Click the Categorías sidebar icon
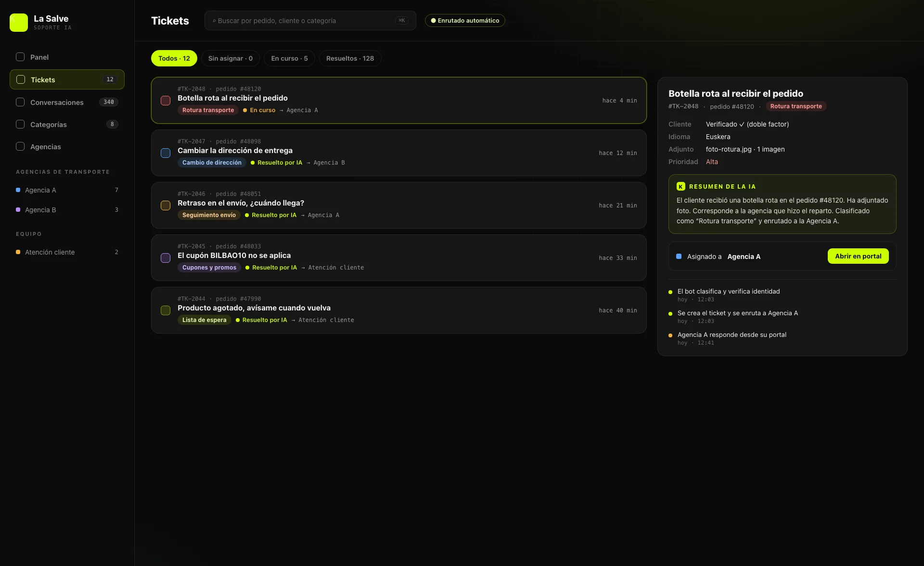The height and width of the screenshot is (566, 924). point(20,124)
